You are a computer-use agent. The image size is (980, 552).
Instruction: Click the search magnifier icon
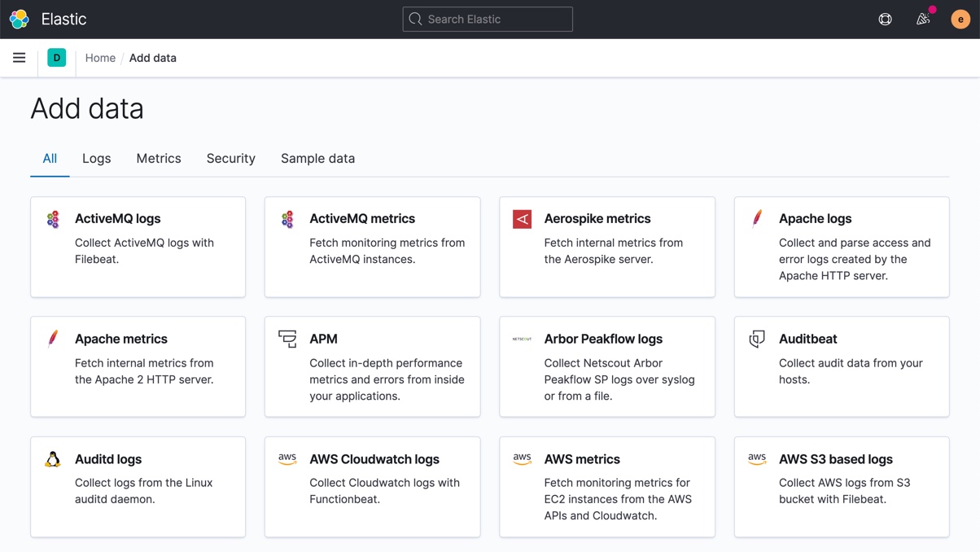pos(416,19)
